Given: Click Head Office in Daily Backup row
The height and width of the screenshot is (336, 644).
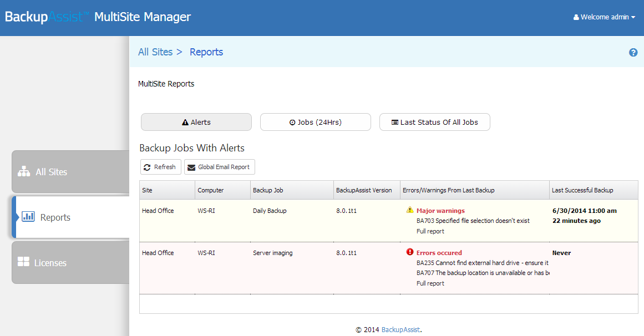Looking at the screenshot, I should 158,211.
